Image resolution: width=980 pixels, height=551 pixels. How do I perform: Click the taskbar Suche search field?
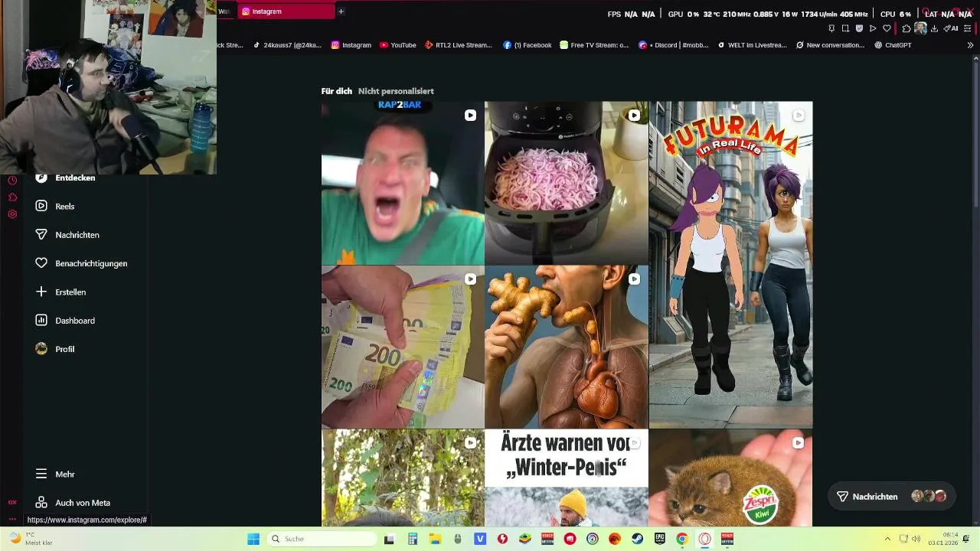322,539
